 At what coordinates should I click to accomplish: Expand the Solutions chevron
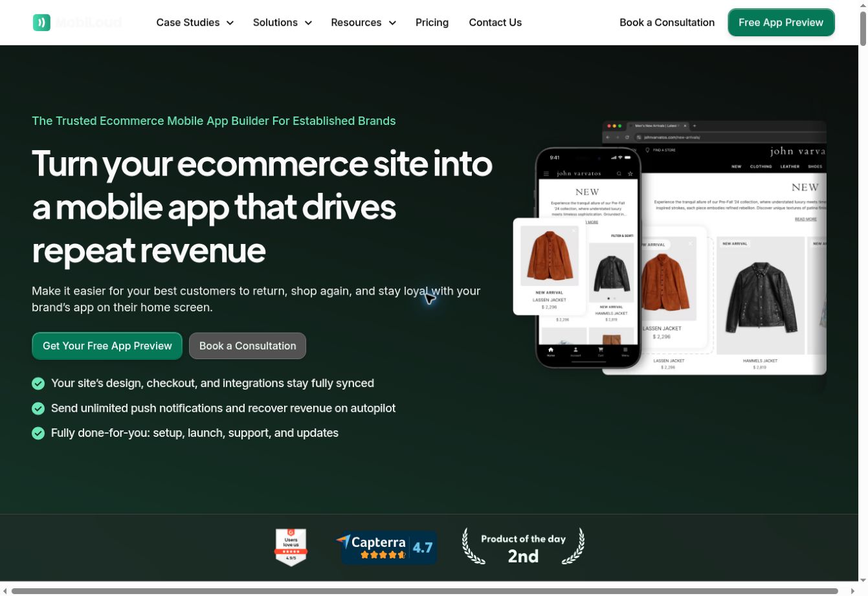(308, 23)
